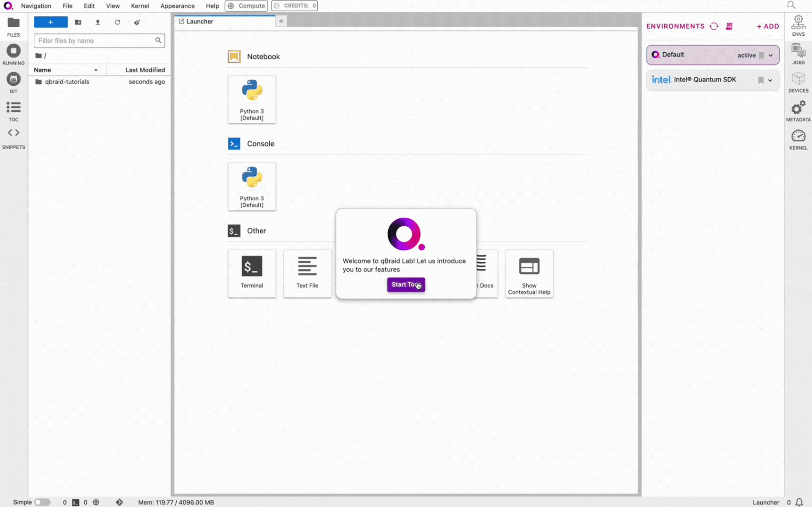Expand the Intel Quantum SDK environment
This screenshot has height=507, width=812.
pyautogui.click(x=770, y=80)
